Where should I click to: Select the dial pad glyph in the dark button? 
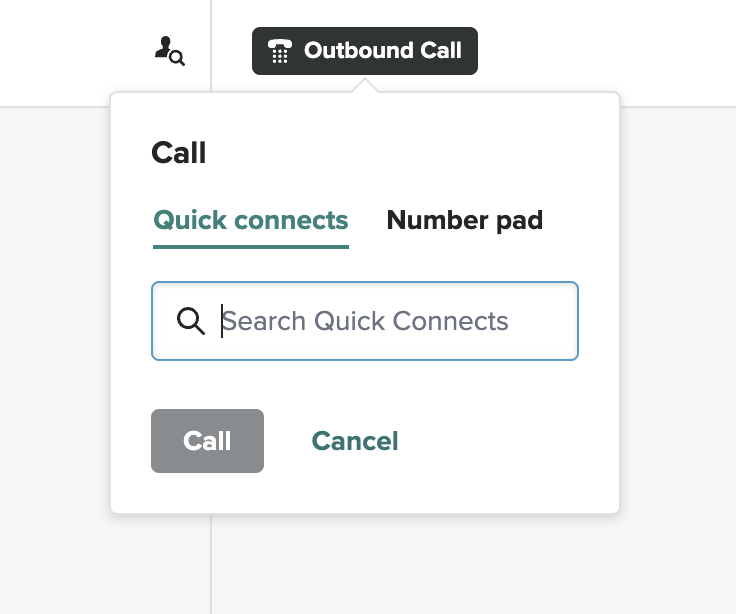(x=280, y=51)
